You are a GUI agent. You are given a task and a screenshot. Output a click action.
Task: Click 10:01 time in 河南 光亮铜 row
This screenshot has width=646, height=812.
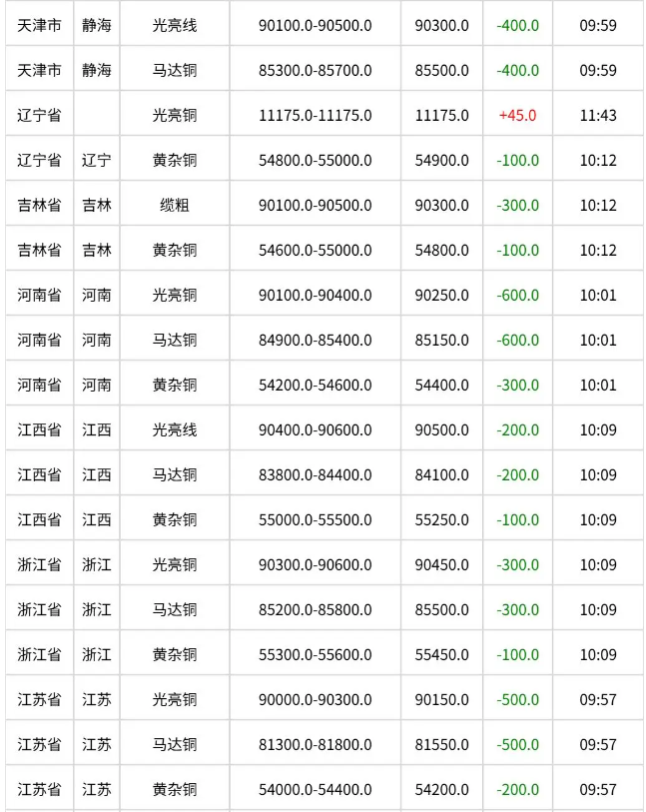coord(598,296)
